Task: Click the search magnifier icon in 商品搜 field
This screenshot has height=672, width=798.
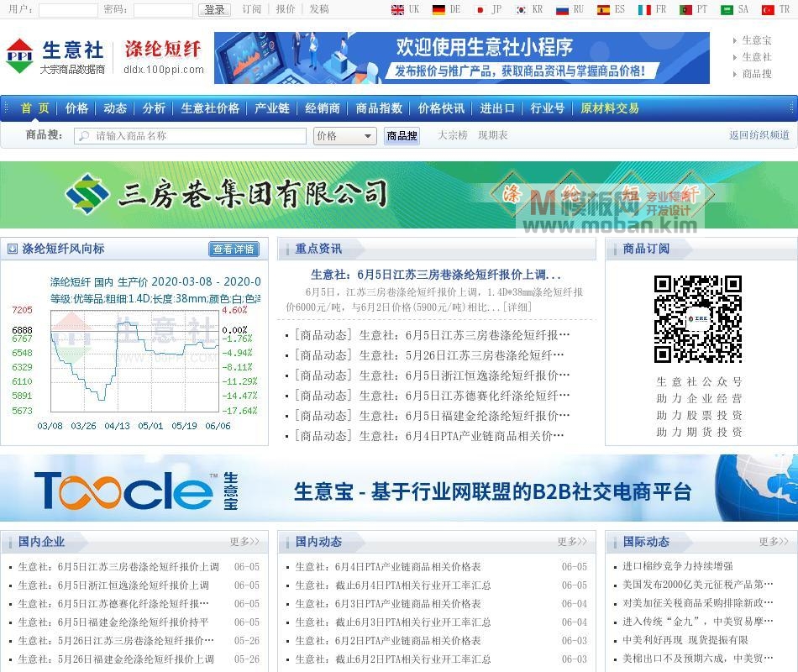Action: point(85,136)
